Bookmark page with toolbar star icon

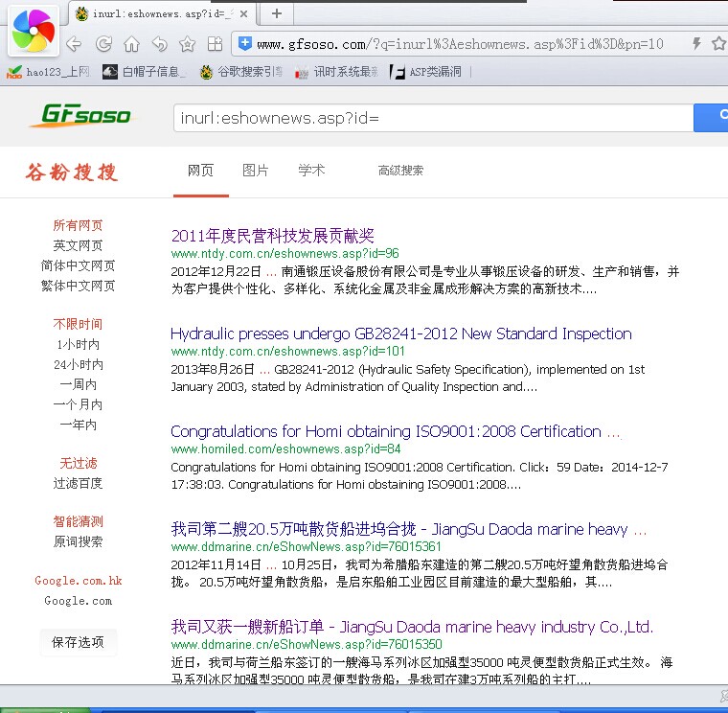coord(187,44)
